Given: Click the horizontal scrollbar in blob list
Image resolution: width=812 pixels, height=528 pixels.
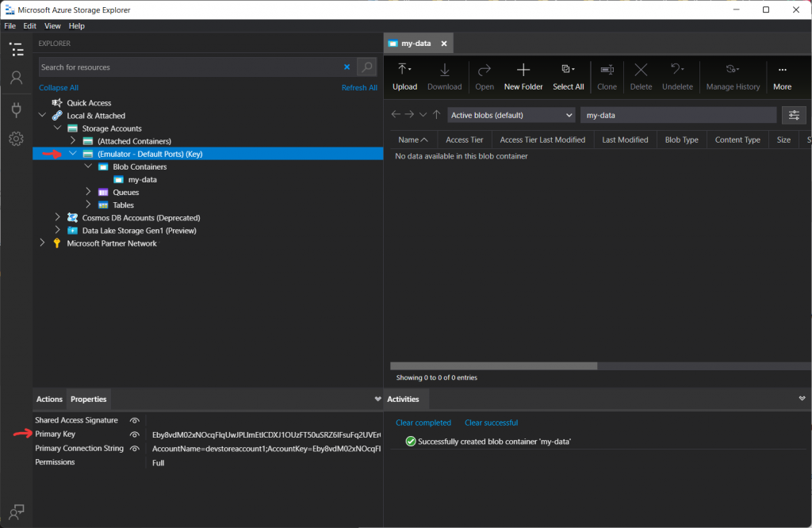Looking at the screenshot, I should (x=493, y=366).
